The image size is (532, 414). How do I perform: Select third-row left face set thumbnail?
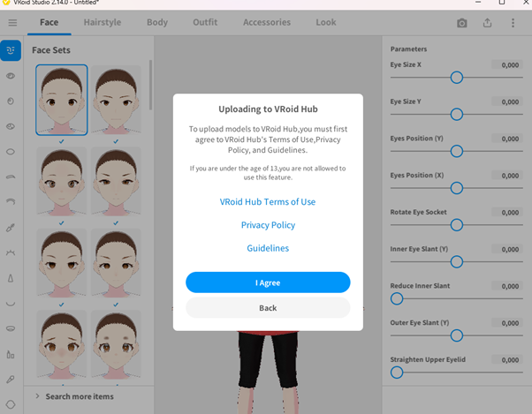[61, 263]
